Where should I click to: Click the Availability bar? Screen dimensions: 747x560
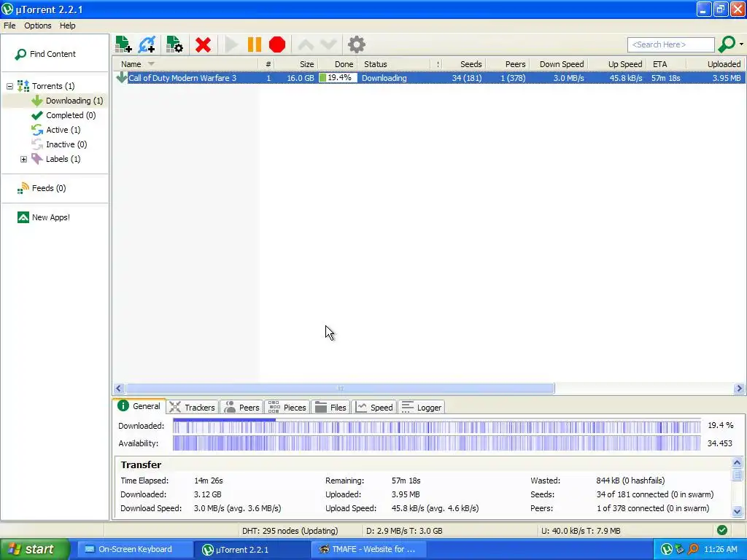pyautogui.click(x=436, y=444)
